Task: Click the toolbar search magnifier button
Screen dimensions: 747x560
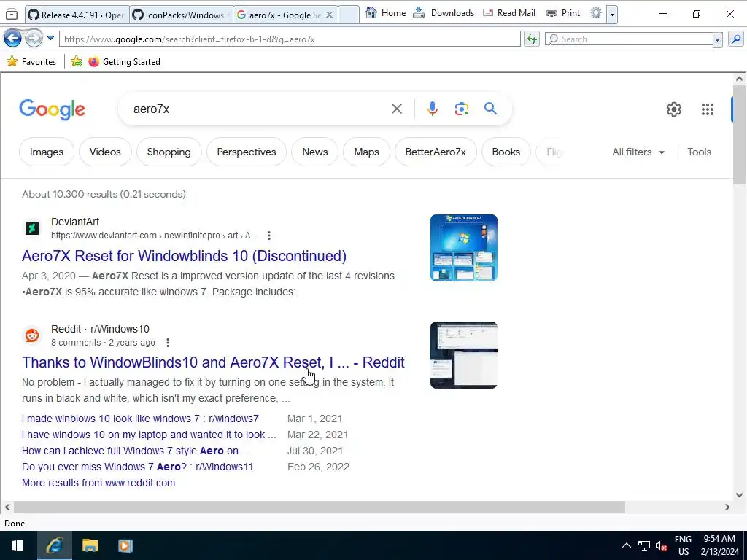Action: [x=736, y=39]
